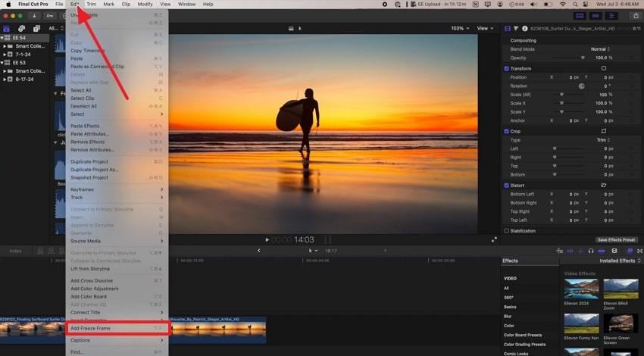Choose Add Cross Dissolve

pos(117,281)
